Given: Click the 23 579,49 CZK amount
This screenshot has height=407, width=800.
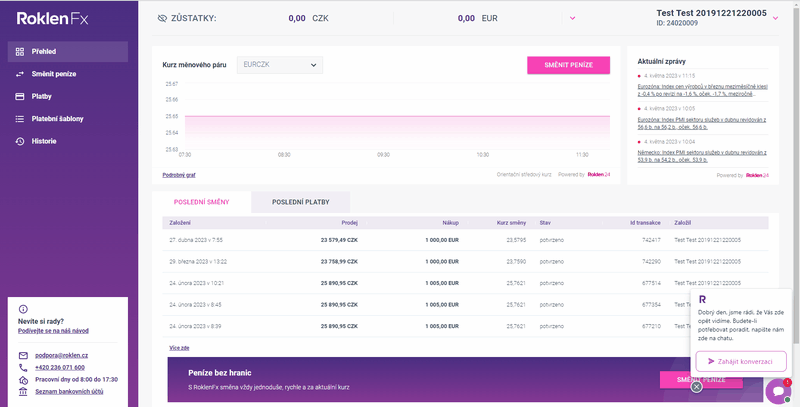Looking at the screenshot, I should [339, 240].
